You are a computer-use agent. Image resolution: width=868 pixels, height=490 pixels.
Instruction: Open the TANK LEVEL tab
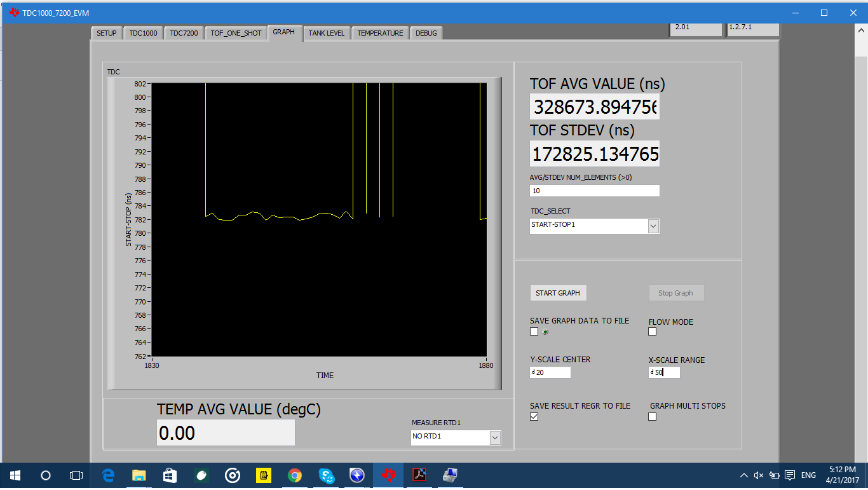(x=327, y=33)
